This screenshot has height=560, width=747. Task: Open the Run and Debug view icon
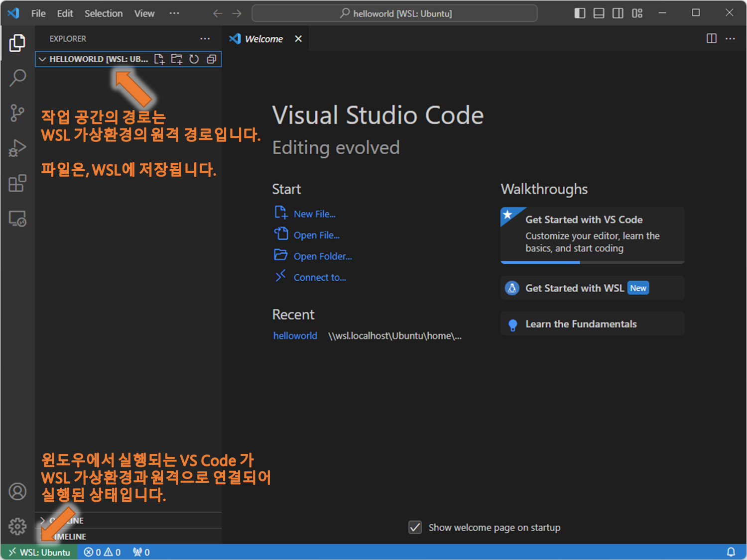[x=17, y=148]
